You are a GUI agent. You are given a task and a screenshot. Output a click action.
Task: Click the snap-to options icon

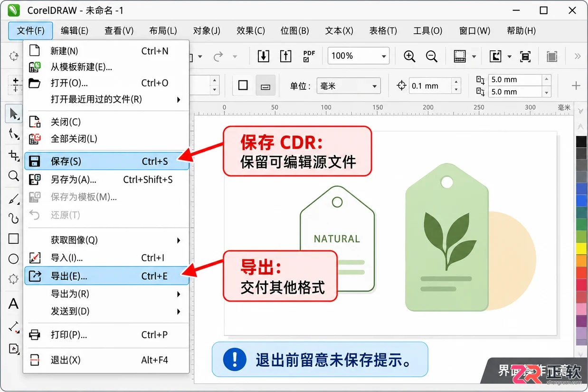495,57
